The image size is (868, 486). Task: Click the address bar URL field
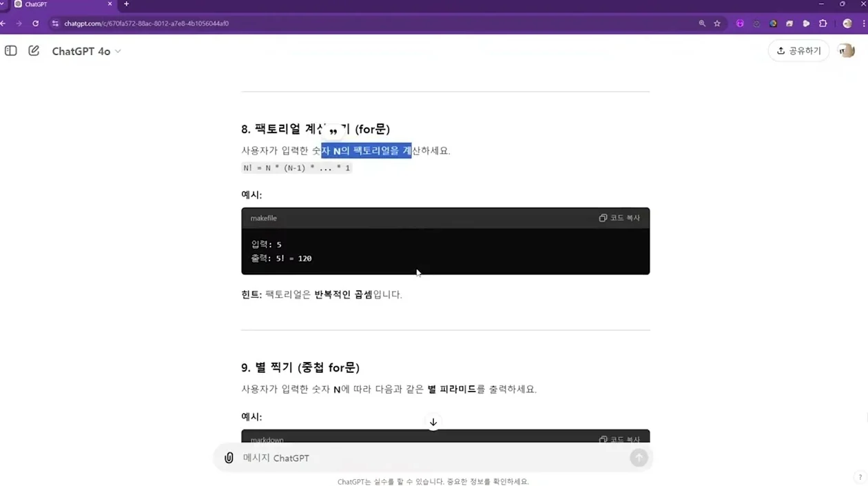tap(372, 23)
